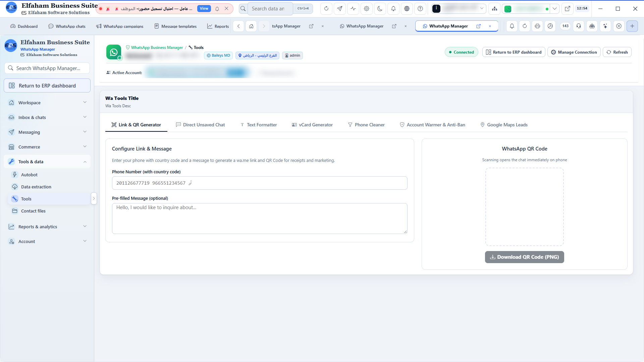
Task: Open Autobot in the sidebar
Action: (49, 175)
